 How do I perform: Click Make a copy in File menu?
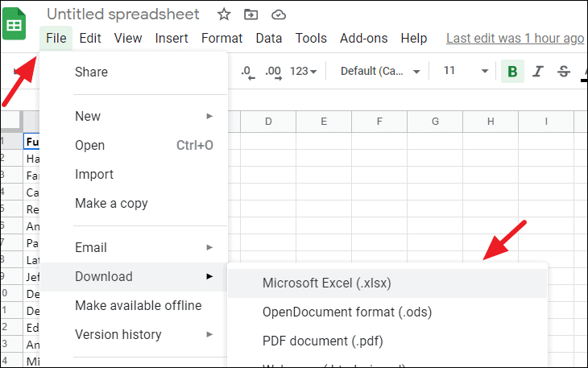(x=111, y=203)
